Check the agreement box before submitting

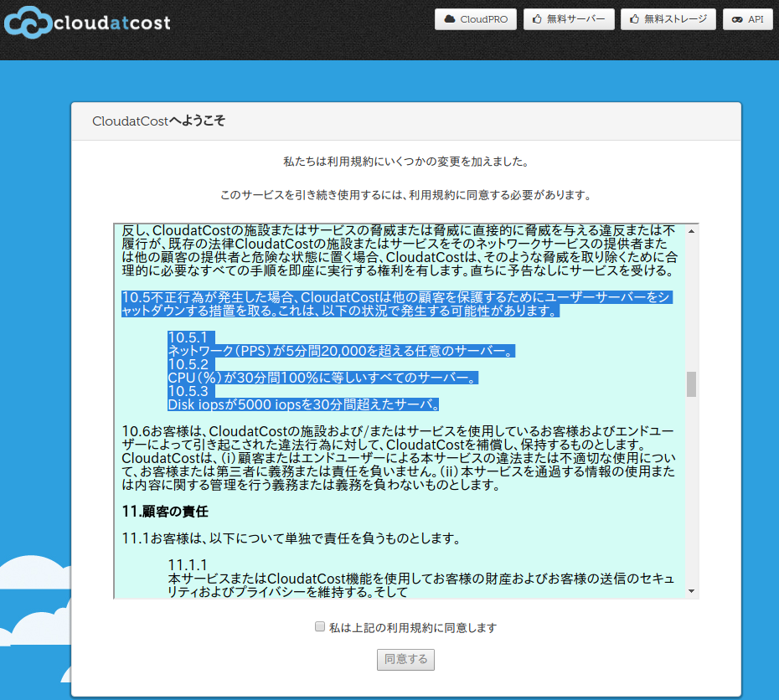coord(320,626)
